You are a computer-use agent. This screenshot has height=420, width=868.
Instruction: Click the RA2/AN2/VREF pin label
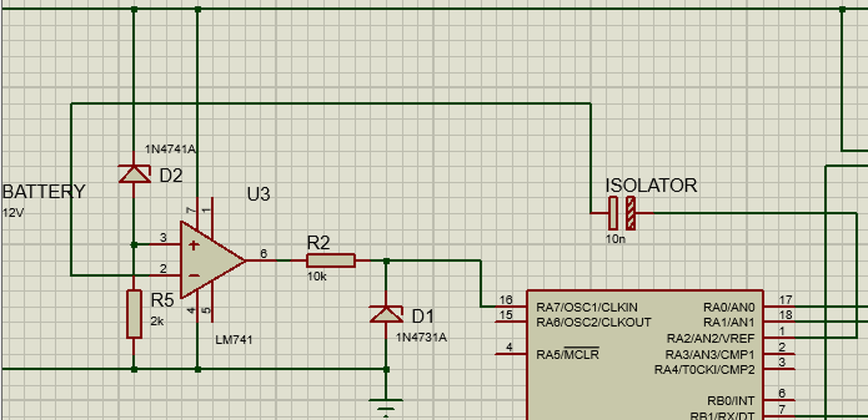tap(711, 338)
